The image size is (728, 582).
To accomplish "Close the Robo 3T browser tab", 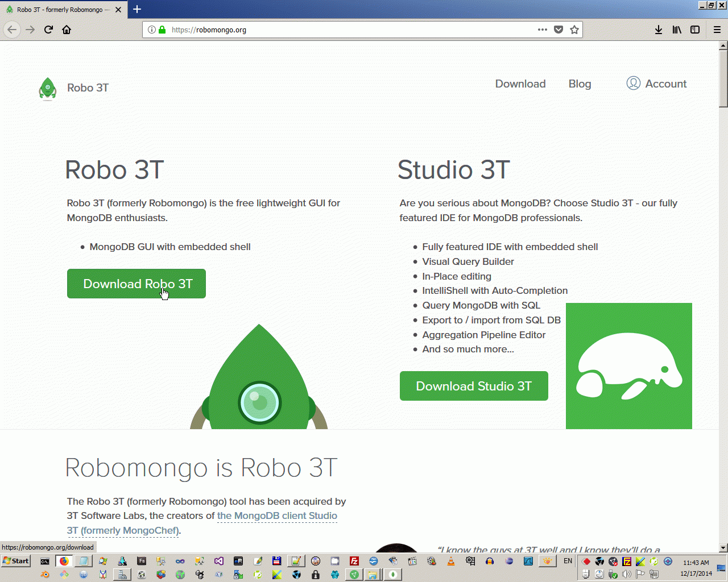I will tap(118, 10).
